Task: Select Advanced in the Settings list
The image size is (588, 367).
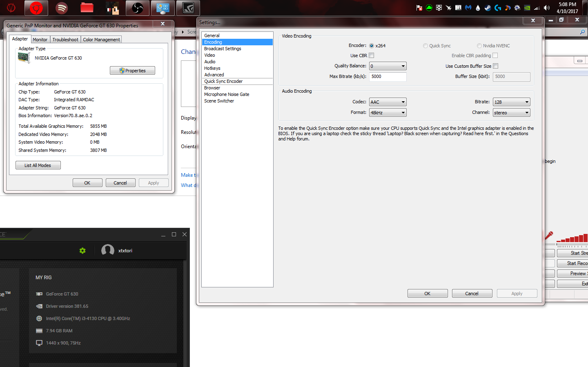Action: tap(237, 75)
